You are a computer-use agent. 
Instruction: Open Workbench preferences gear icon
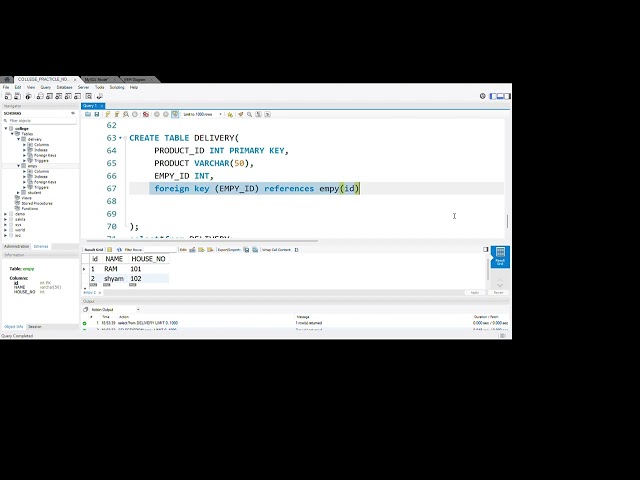[482, 96]
